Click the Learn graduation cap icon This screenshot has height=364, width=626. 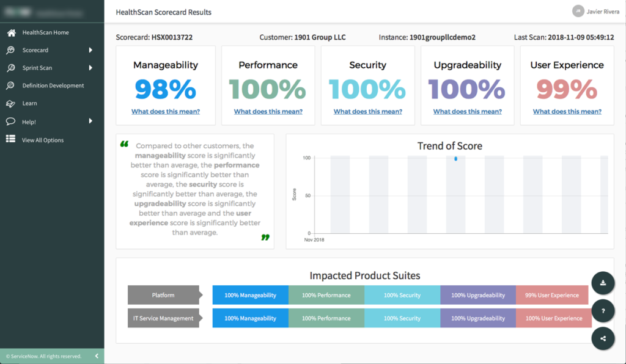pyautogui.click(x=11, y=103)
